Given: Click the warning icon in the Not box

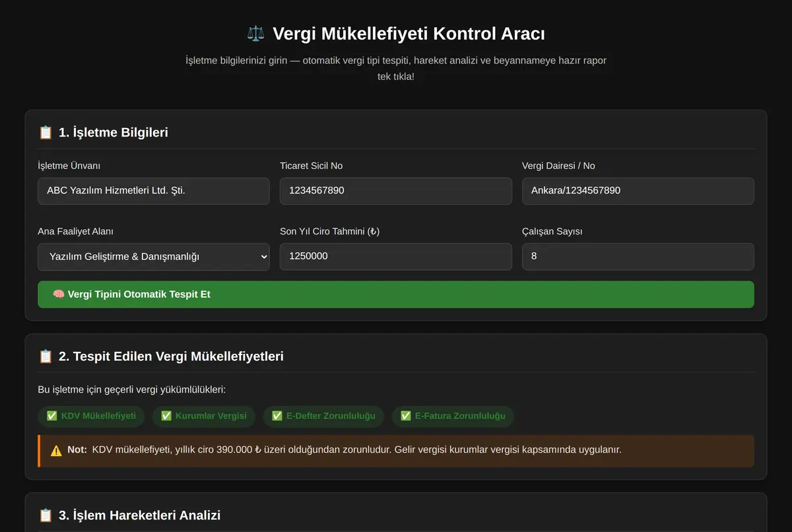Looking at the screenshot, I should point(56,450).
